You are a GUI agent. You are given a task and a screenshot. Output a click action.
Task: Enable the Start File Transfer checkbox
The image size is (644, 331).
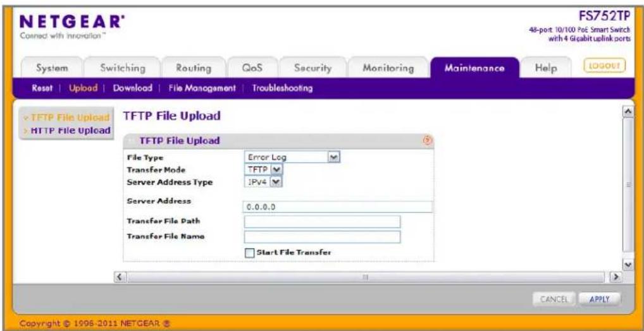pyautogui.click(x=249, y=253)
